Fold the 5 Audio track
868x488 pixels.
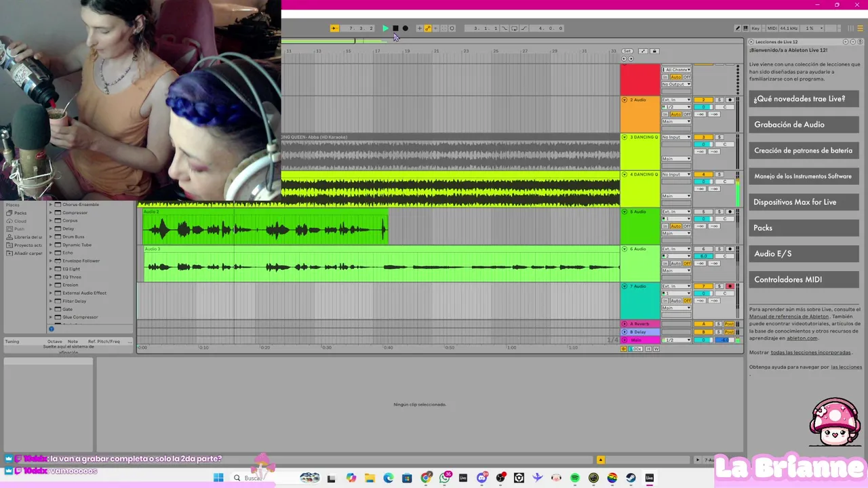click(625, 211)
